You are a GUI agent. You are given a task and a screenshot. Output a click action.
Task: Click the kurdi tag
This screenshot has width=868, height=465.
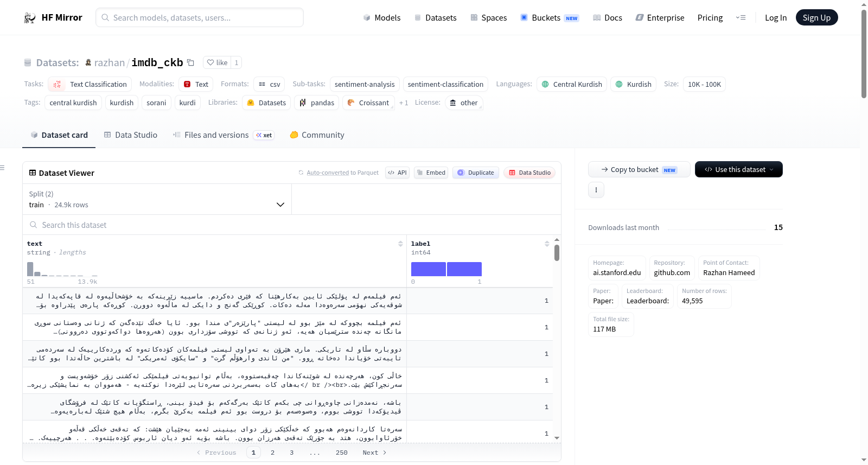(x=187, y=103)
